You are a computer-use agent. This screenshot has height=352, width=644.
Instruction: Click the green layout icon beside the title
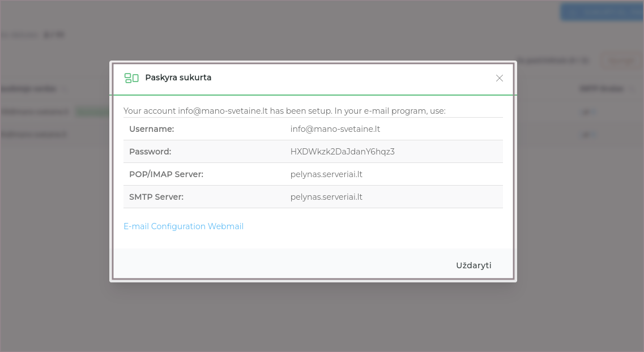coord(131,78)
